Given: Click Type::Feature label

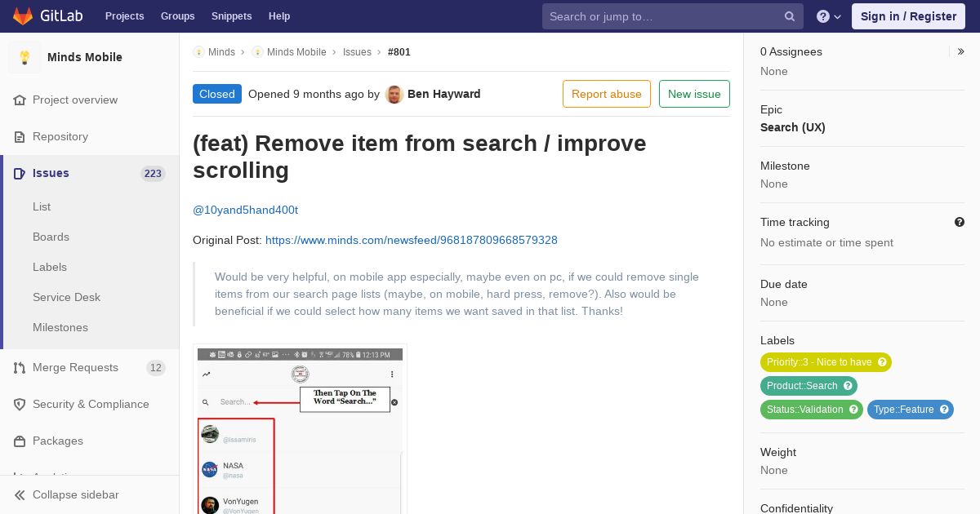Looking at the screenshot, I should coord(903,410).
